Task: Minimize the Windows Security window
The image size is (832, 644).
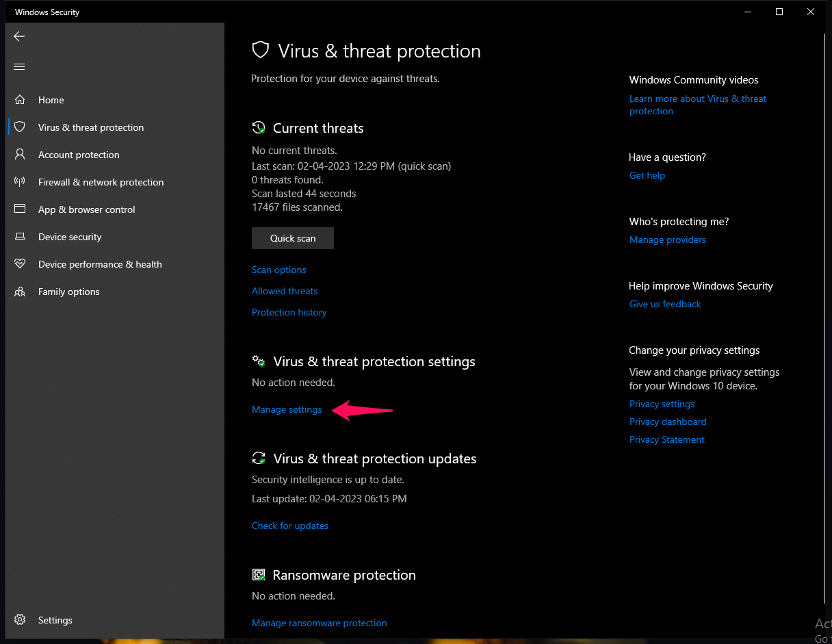Action: click(747, 12)
